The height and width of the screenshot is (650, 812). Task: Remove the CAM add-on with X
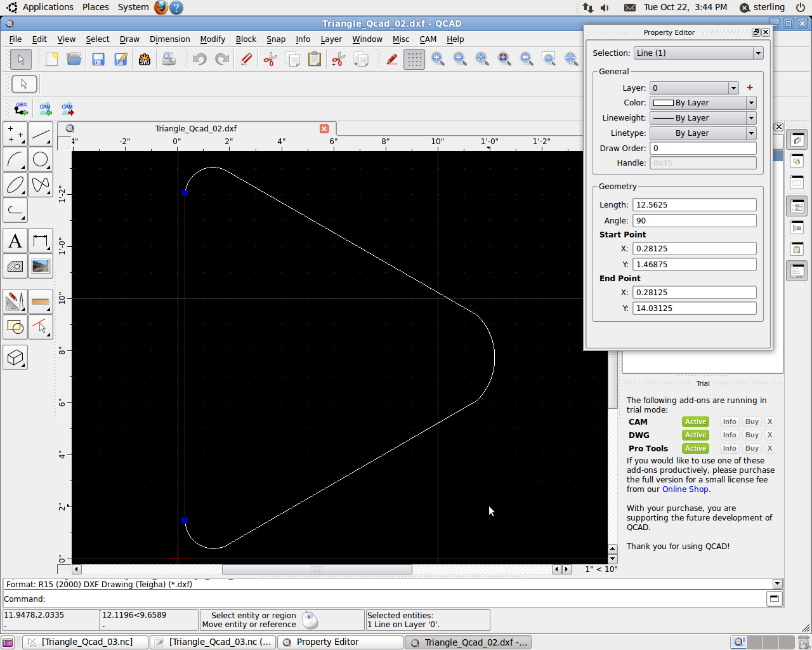tap(769, 421)
